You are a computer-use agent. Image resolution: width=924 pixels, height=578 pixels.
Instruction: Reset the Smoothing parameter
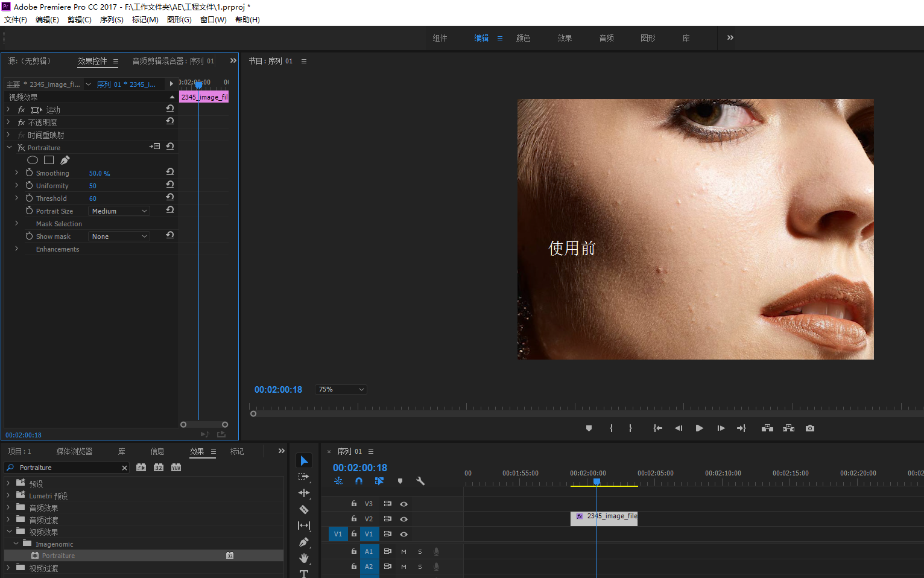[170, 172]
